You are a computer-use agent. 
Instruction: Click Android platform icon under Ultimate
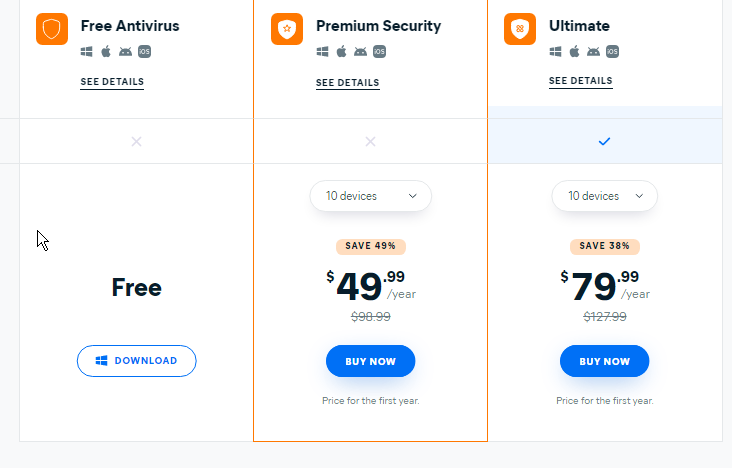[593, 51]
